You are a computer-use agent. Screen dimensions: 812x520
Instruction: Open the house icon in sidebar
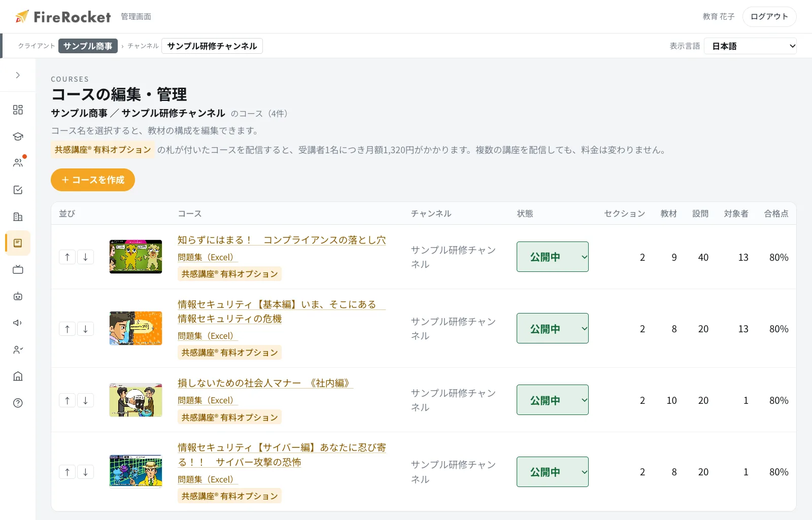18,376
